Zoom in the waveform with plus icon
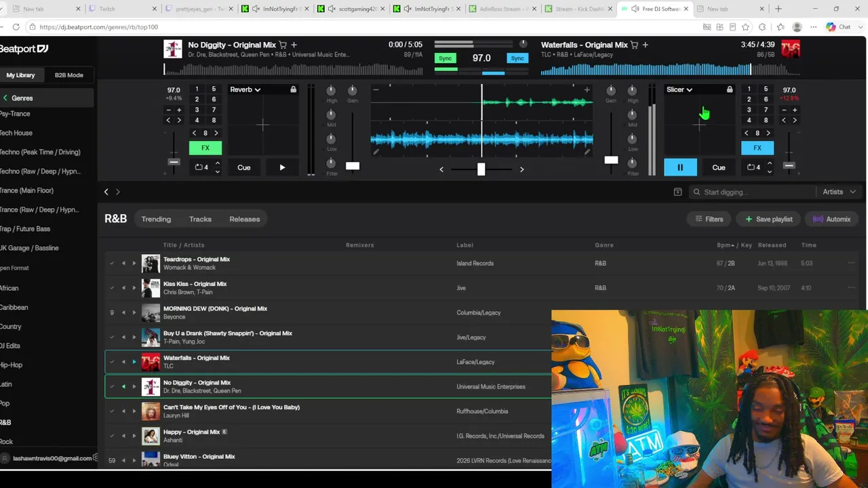This screenshot has height=488, width=868. [587, 89]
